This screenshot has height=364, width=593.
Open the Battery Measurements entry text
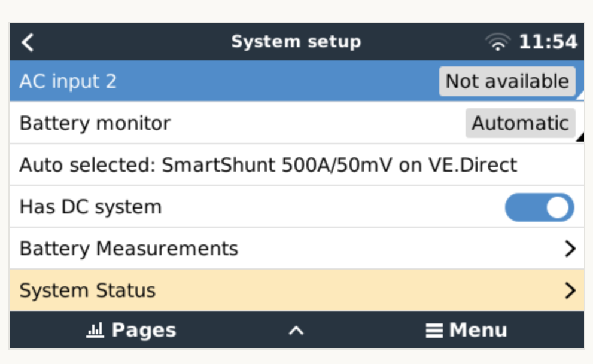pos(129,249)
